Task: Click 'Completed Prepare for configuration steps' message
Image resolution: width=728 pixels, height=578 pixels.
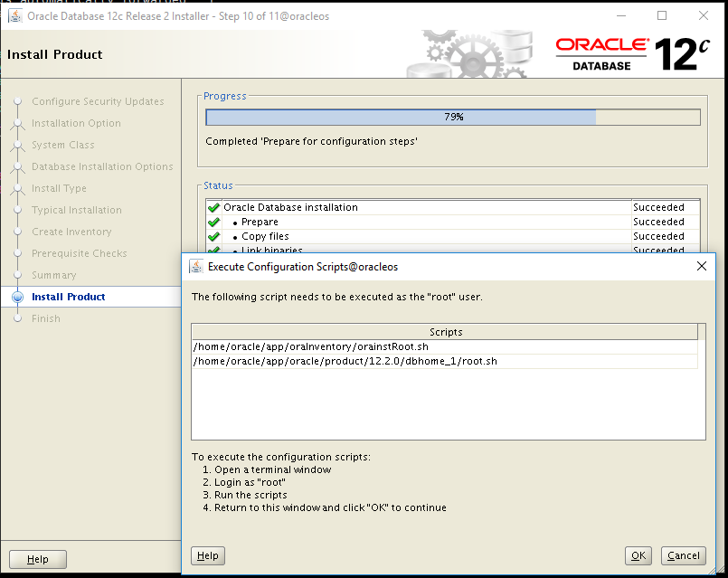Action: 311,141
